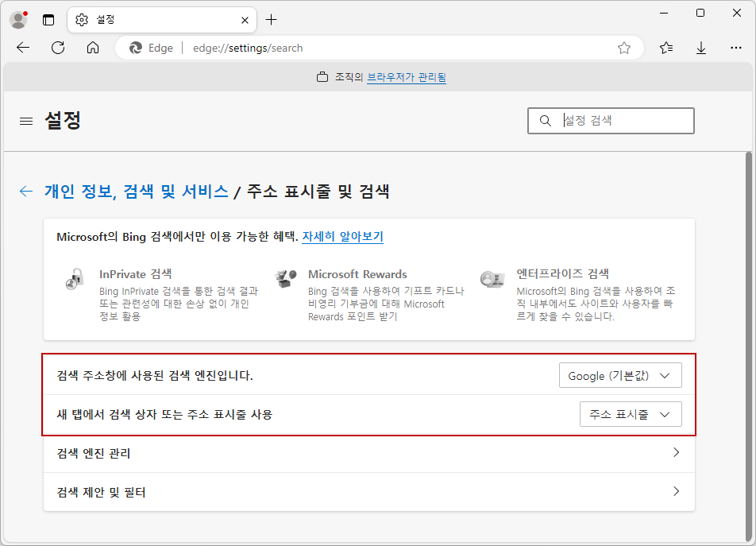This screenshot has height=546, width=756.
Task: Add page to favorites star icon
Action: point(624,48)
